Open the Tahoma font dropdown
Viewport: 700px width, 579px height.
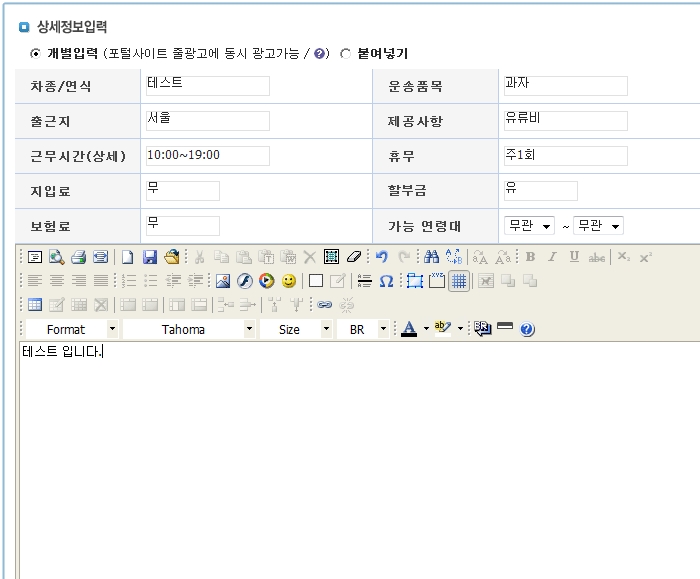click(189, 329)
